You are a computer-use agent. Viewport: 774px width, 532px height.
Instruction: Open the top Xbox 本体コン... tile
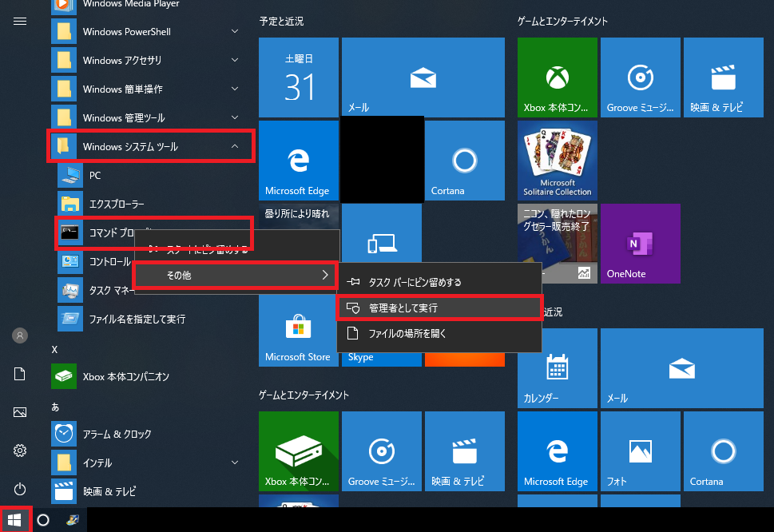pos(558,77)
